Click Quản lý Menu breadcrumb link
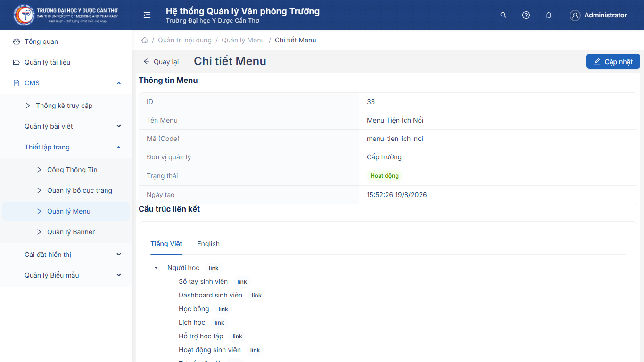This screenshot has height=362, width=644. [x=243, y=40]
